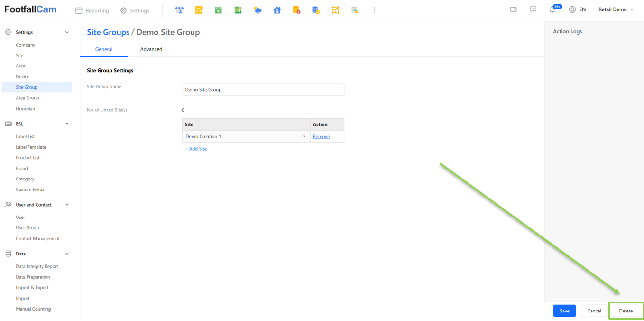Open the notifications bell icon

[x=553, y=9]
